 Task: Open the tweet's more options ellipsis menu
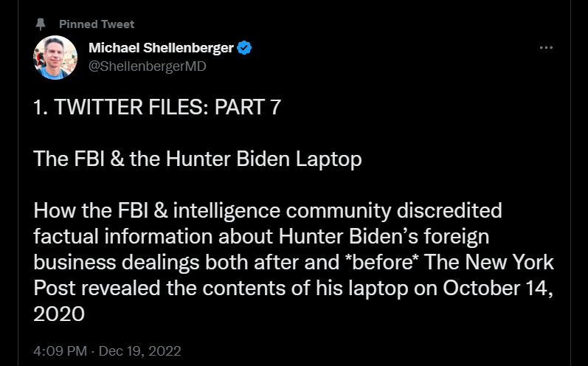546,49
